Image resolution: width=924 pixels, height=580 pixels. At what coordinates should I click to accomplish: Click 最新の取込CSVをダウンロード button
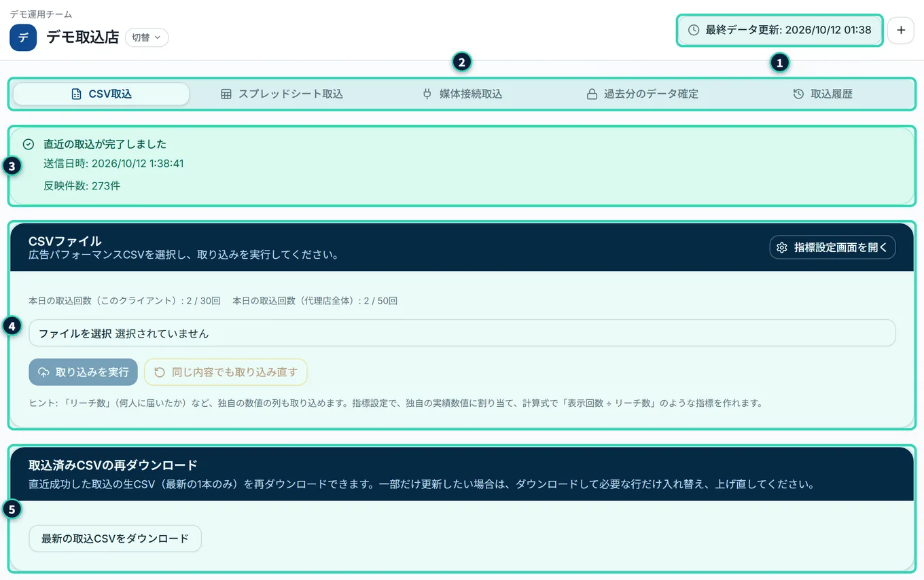(115, 538)
